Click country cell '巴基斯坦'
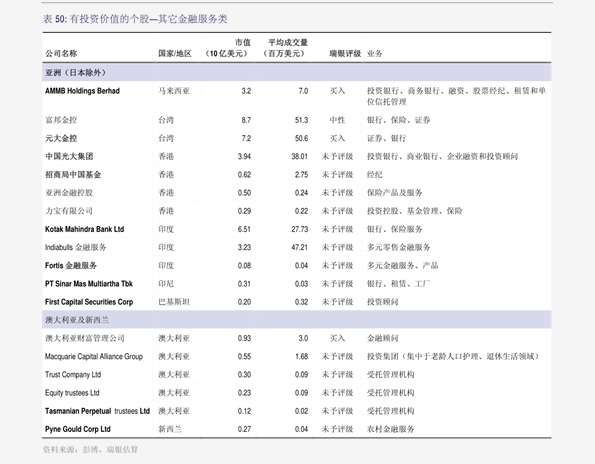595x464 pixels. click(x=174, y=302)
